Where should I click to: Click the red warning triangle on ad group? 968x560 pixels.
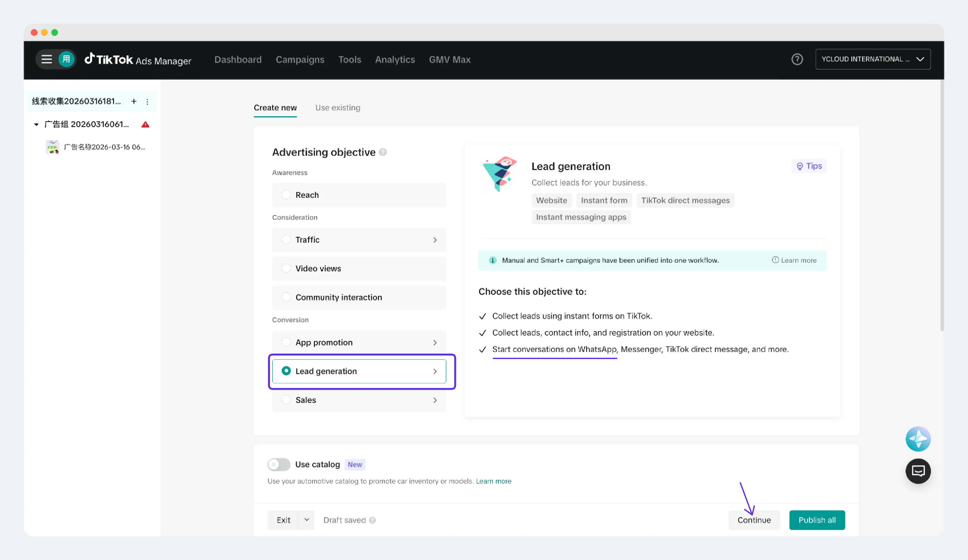pos(145,124)
